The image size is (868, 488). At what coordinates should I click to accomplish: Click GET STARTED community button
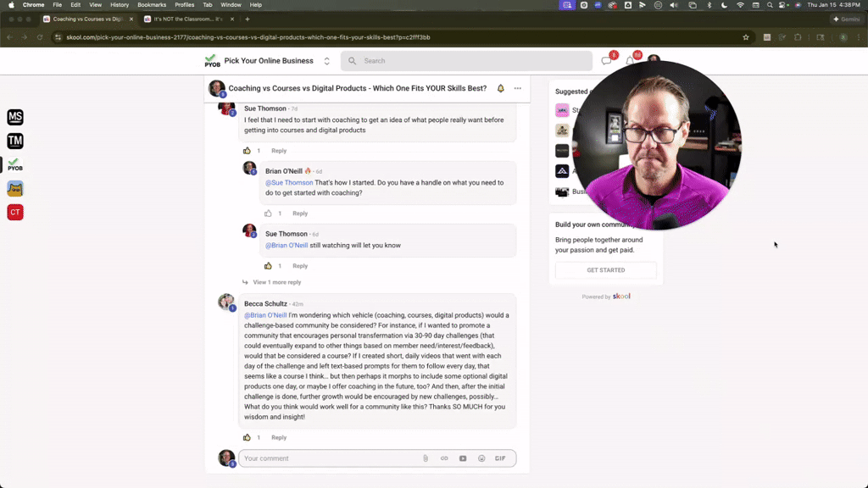[605, 270]
